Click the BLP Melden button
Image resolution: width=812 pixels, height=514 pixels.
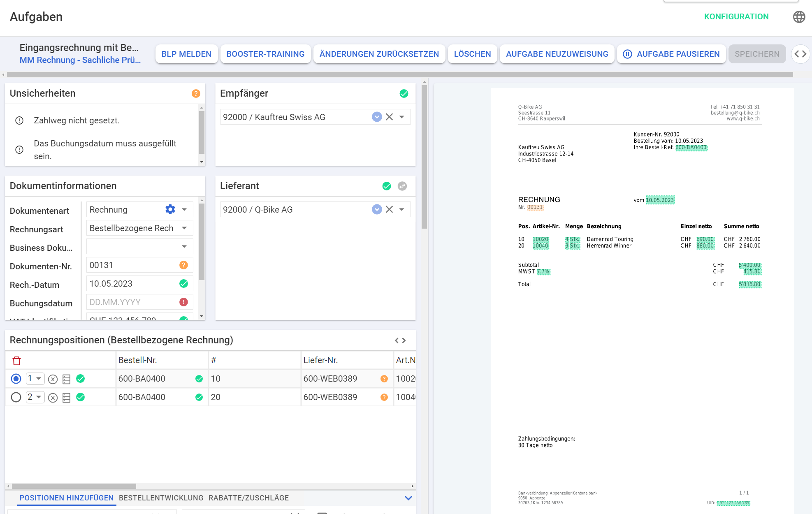[x=186, y=54]
